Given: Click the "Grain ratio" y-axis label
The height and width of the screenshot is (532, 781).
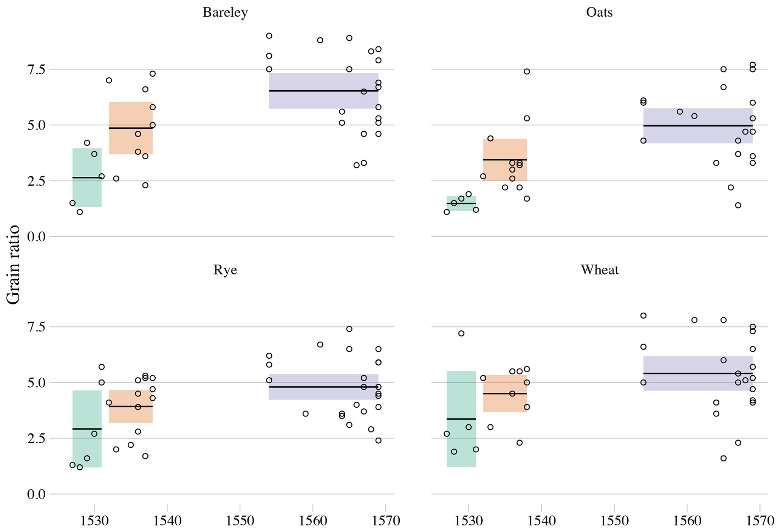Looking at the screenshot, I should point(13,264).
